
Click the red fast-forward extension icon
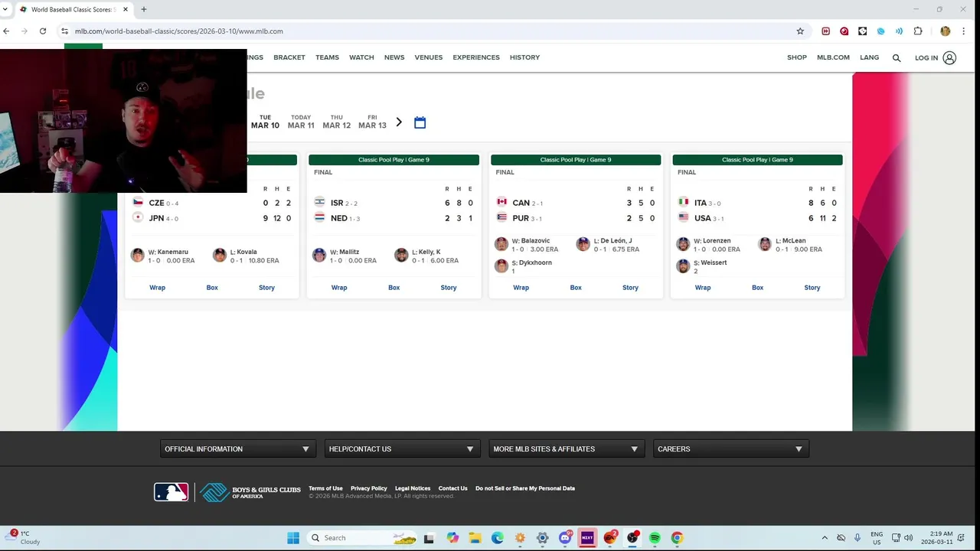pyautogui.click(x=825, y=31)
